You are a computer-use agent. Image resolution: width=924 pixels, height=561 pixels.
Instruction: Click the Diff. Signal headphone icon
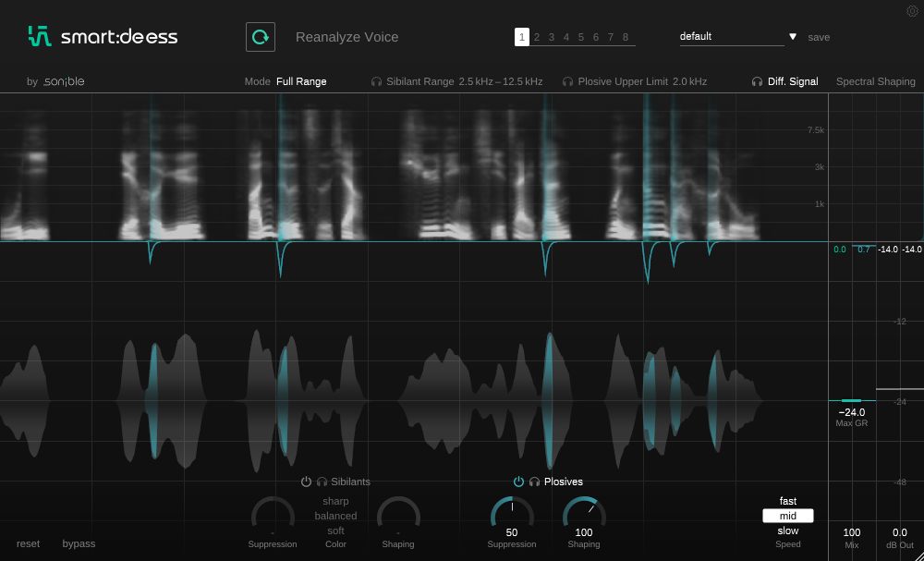pyautogui.click(x=759, y=81)
